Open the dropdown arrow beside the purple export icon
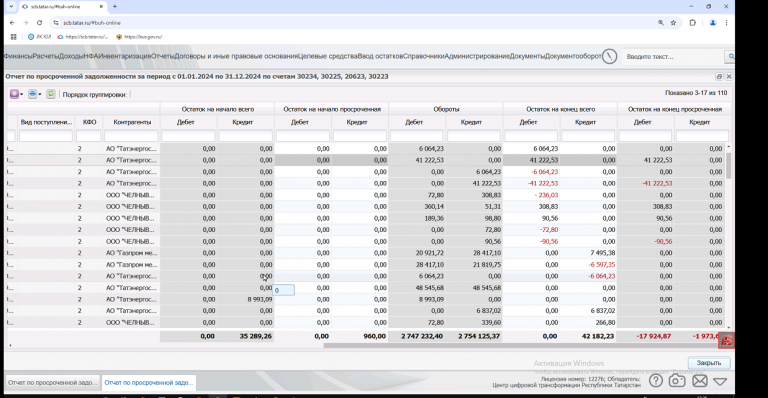The height and width of the screenshot is (398, 768). [22, 94]
